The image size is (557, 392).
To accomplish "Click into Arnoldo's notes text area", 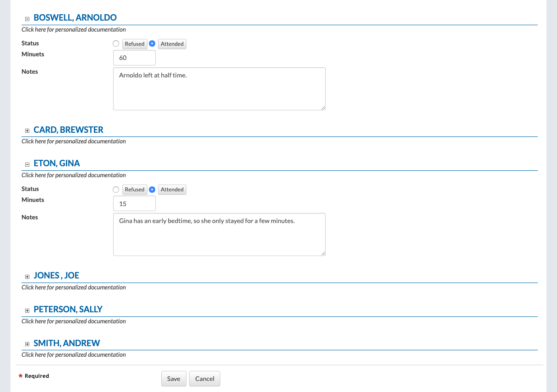I will 219,89.
